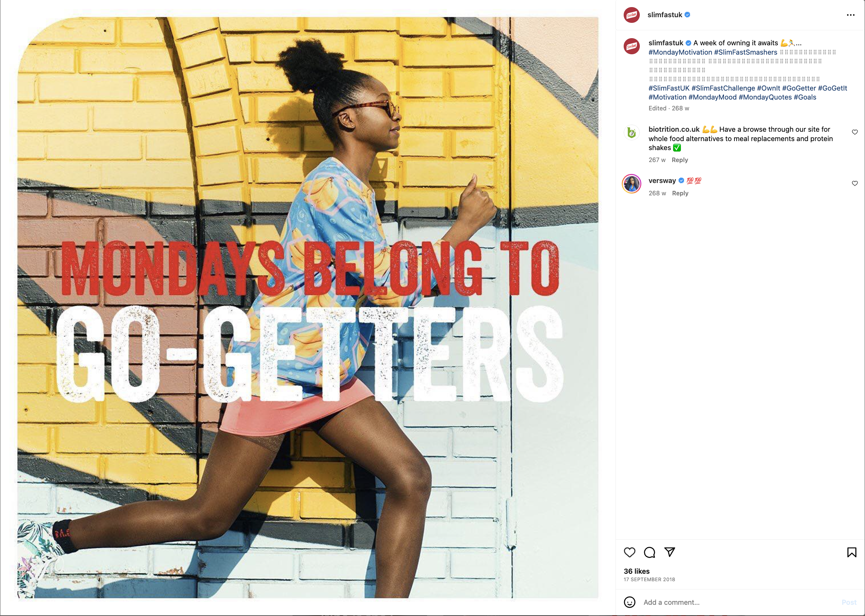865x616 pixels.
Task: Open the three-dot more options menu
Action: click(x=850, y=15)
